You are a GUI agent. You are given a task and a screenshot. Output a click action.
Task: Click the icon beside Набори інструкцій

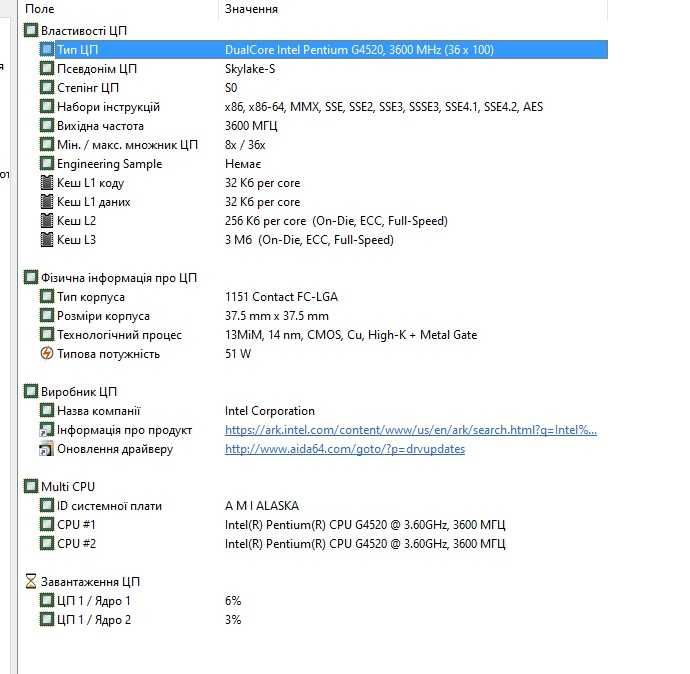(x=47, y=106)
